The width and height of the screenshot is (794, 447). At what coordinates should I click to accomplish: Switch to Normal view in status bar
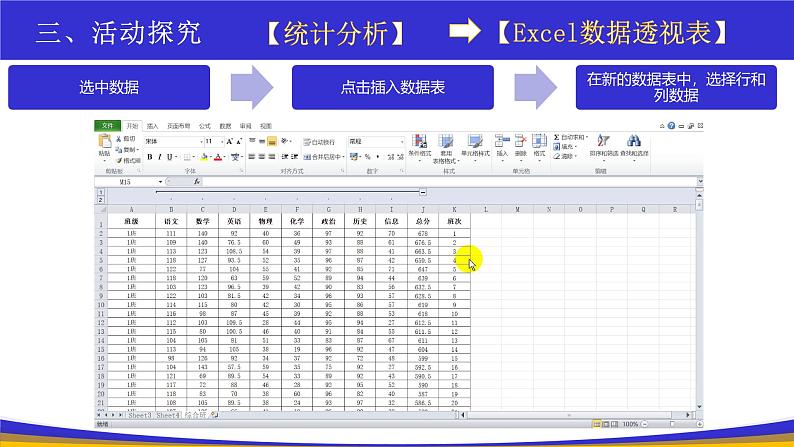click(x=597, y=424)
